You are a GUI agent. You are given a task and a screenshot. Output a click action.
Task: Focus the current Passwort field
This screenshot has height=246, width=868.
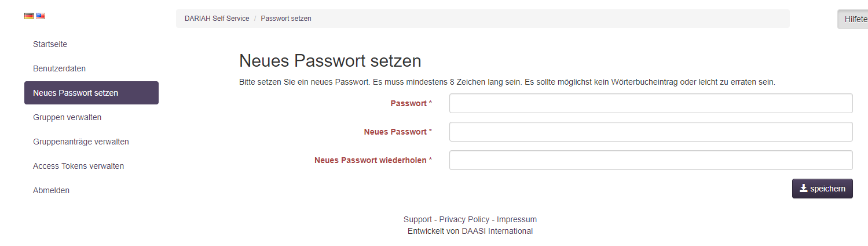pos(651,103)
